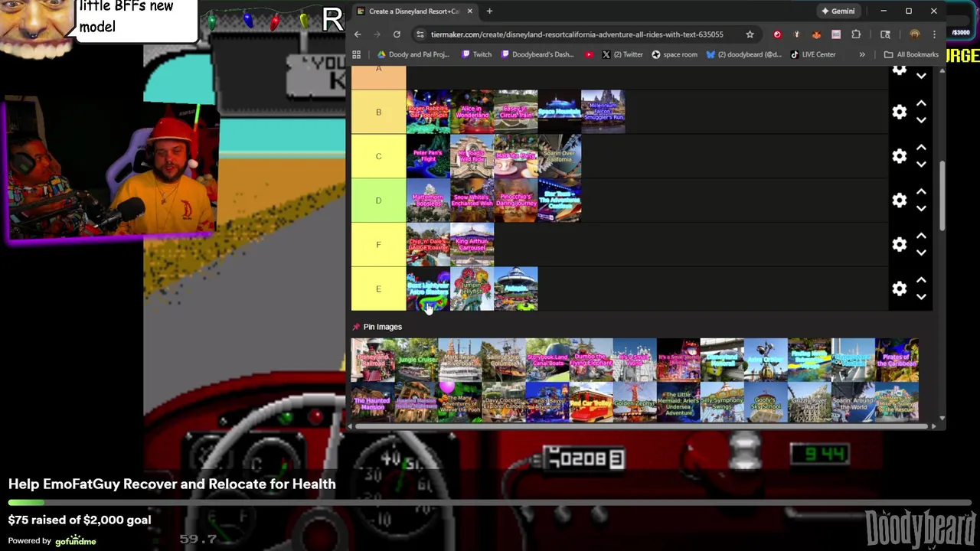Select The Haunted Mansion image
The height and width of the screenshot is (551, 980).
pyautogui.click(x=372, y=403)
